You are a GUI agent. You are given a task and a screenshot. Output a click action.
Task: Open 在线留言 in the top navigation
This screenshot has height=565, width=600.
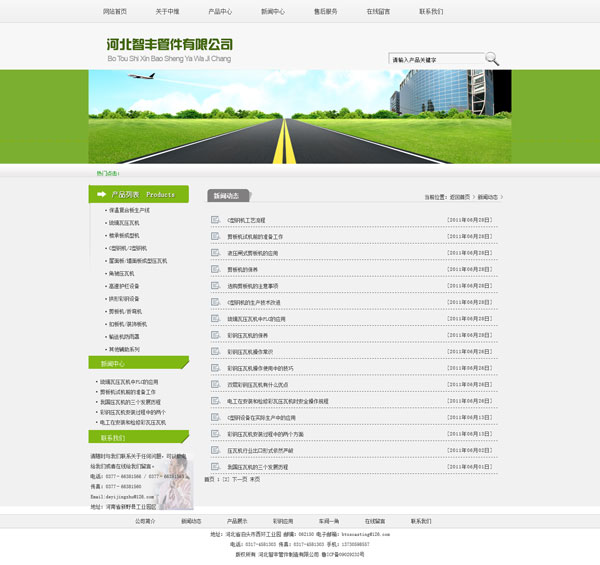[x=378, y=11]
